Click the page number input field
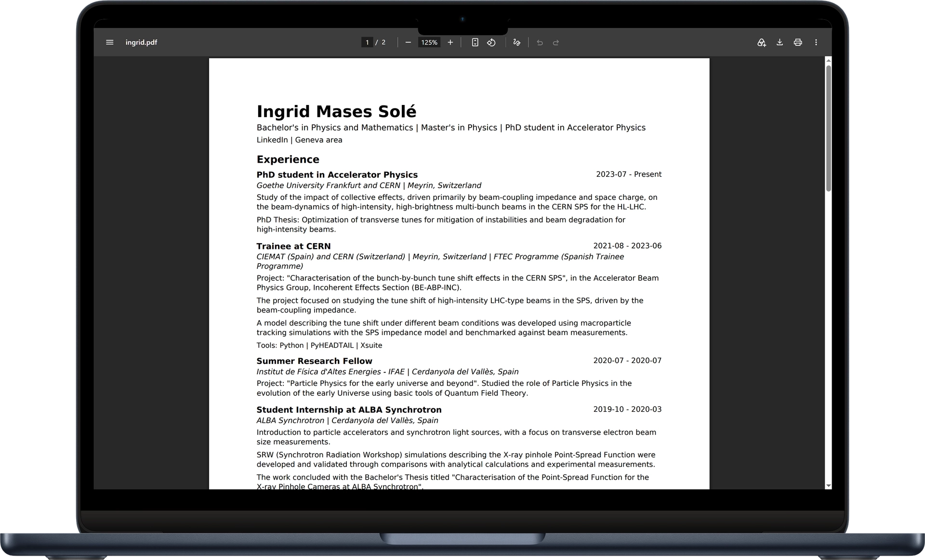Image resolution: width=925 pixels, height=560 pixels. (367, 42)
